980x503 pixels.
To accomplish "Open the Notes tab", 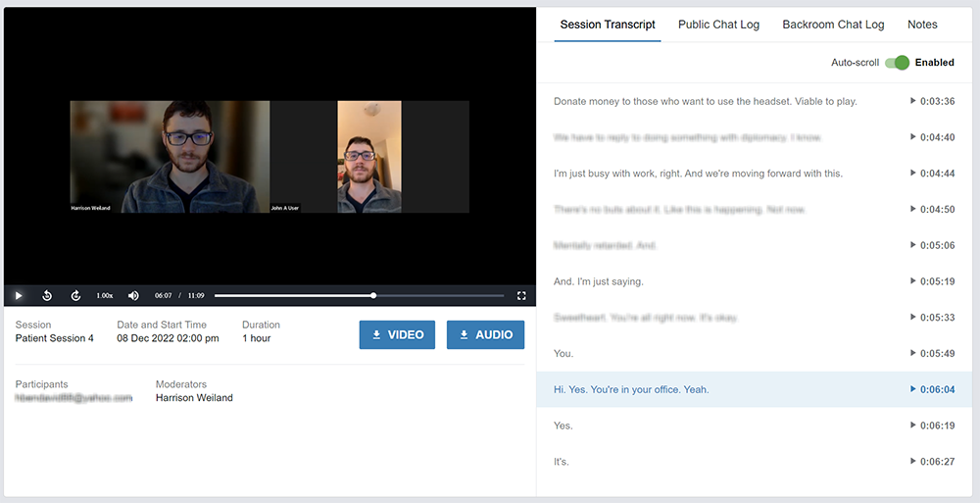I will pos(922,25).
